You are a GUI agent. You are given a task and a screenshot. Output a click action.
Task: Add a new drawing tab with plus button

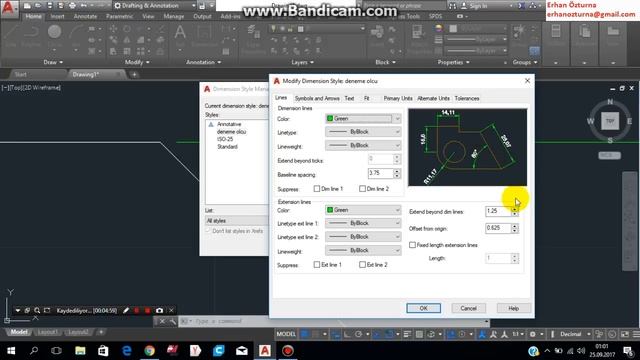[134, 74]
